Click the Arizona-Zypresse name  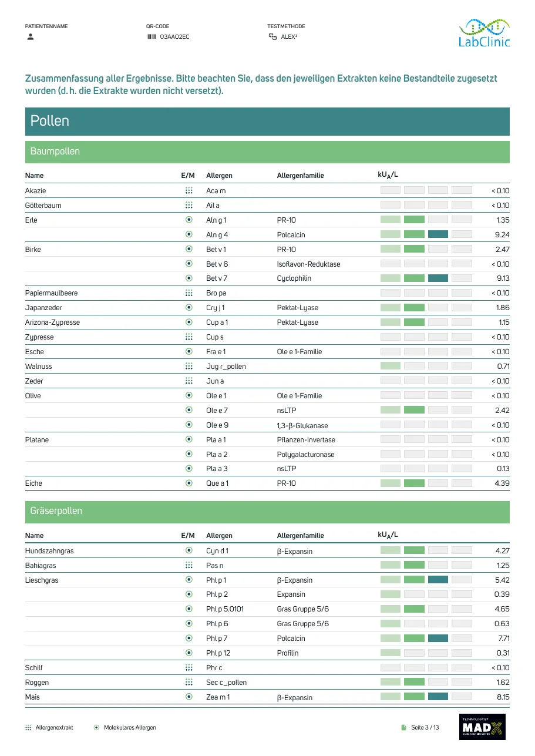point(52,322)
